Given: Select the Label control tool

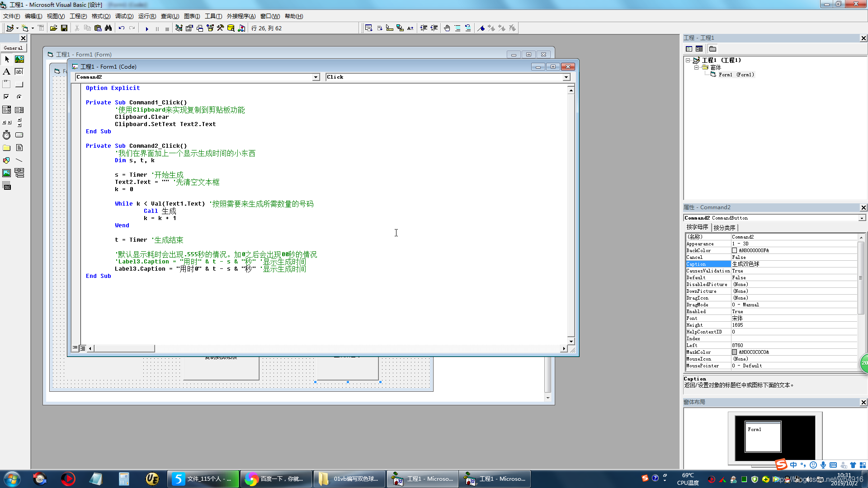Looking at the screenshot, I should click(6, 71).
